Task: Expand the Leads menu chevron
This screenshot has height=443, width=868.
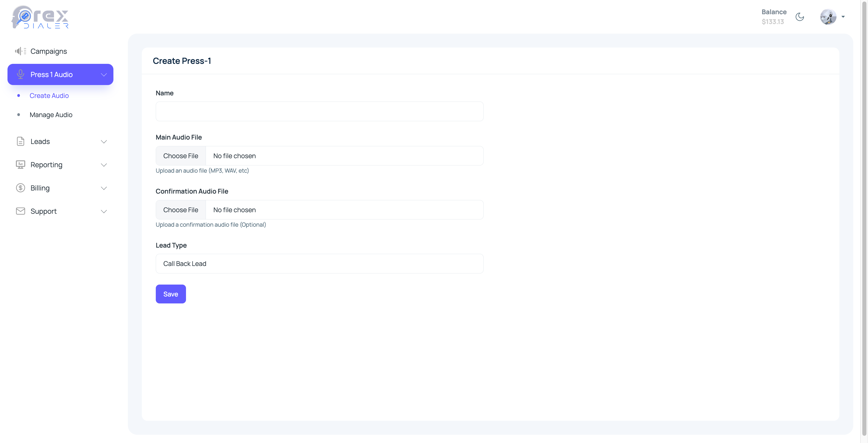Action: pos(104,142)
